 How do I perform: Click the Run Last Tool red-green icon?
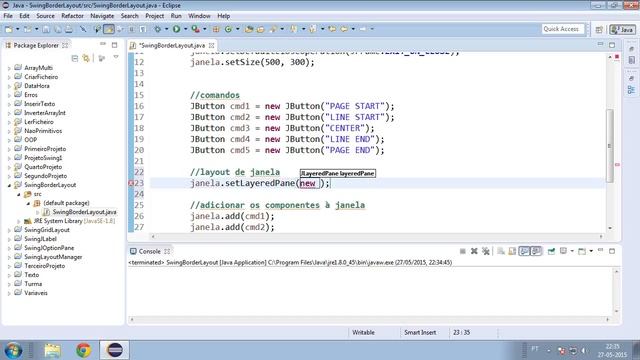coord(196,29)
